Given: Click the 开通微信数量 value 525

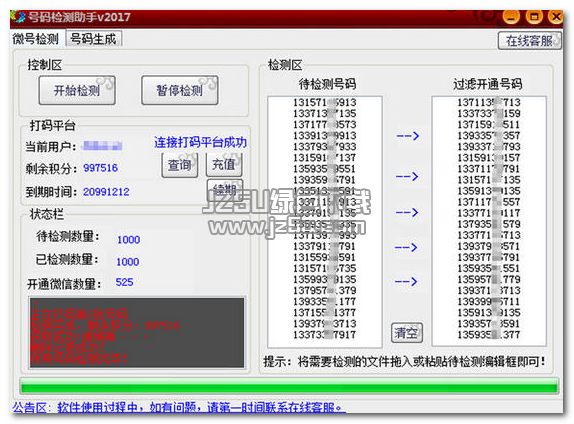Looking at the screenshot, I should pyautogui.click(x=124, y=282).
